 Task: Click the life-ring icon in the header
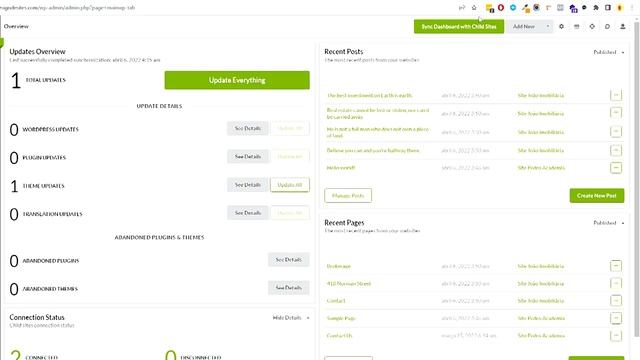pos(592,27)
